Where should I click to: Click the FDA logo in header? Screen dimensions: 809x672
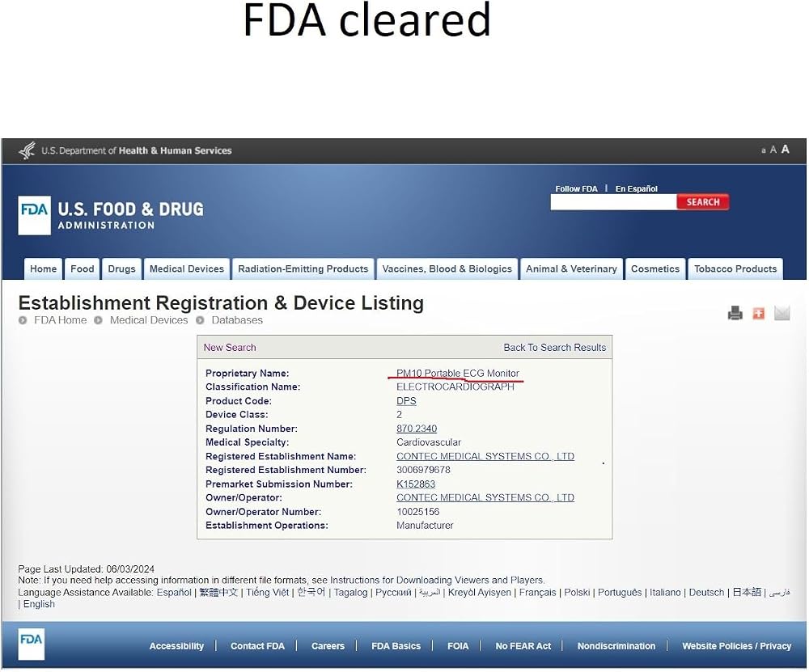[x=35, y=216]
